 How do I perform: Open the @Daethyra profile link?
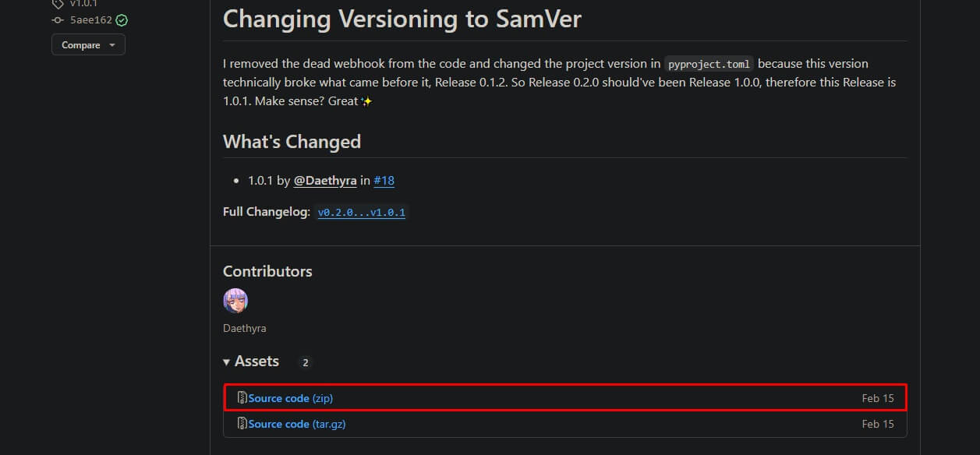(325, 181)
